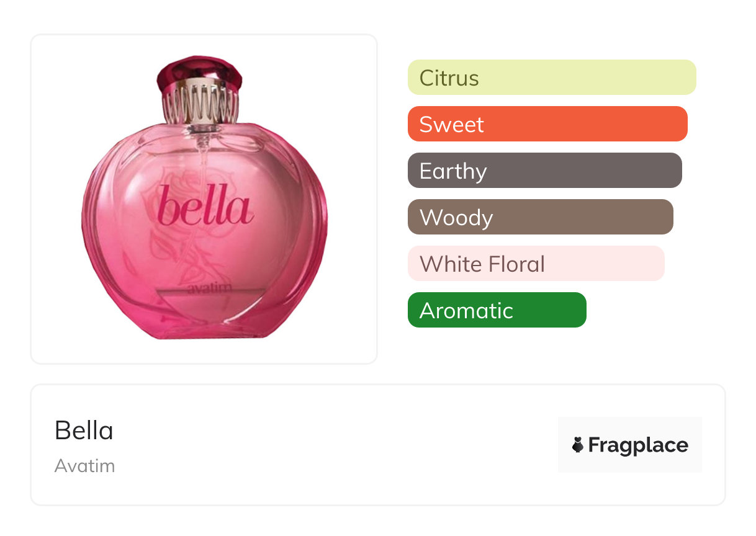Click the 'avatim' text printed on the bottle
Image resolution: width=756 pixels, height=536 pixels.
click(205, 288)
